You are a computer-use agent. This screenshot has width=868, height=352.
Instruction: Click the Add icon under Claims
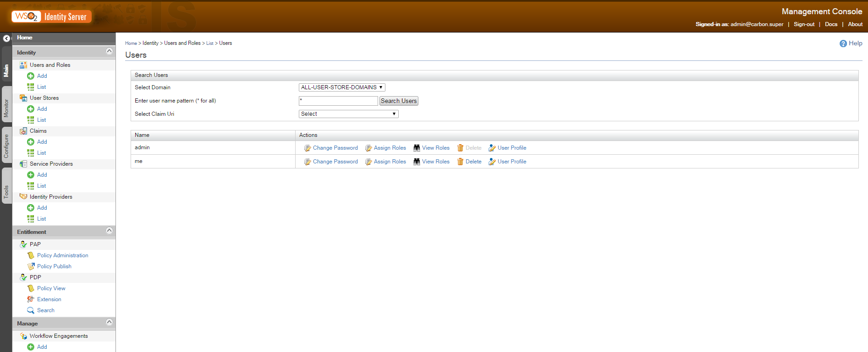pyautogui.click(x=31, y=142)
